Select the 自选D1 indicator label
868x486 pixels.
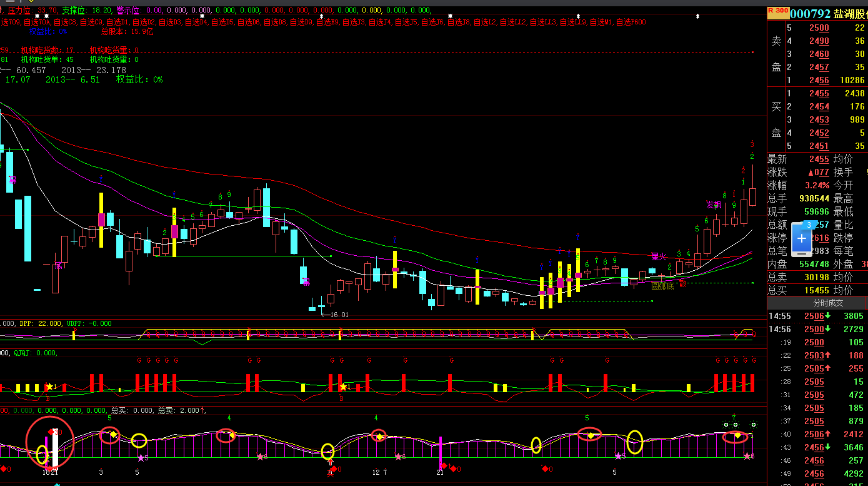pos(117,22)
